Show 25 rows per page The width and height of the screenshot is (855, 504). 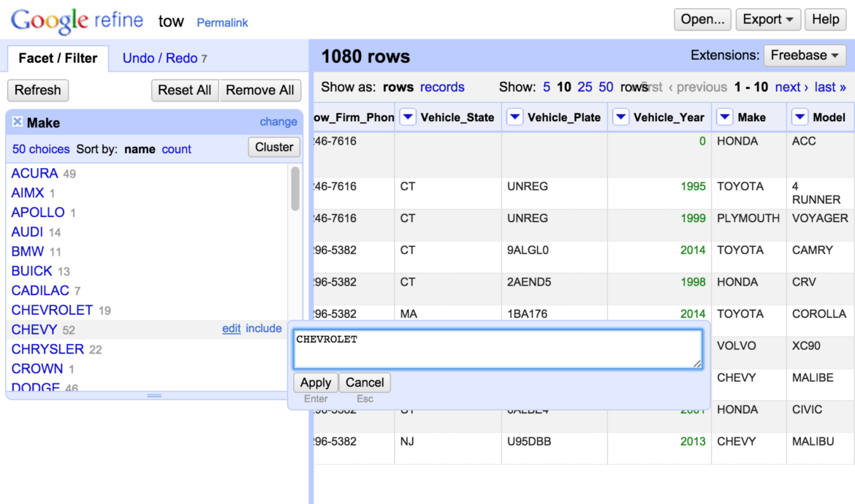click(585, 87)
